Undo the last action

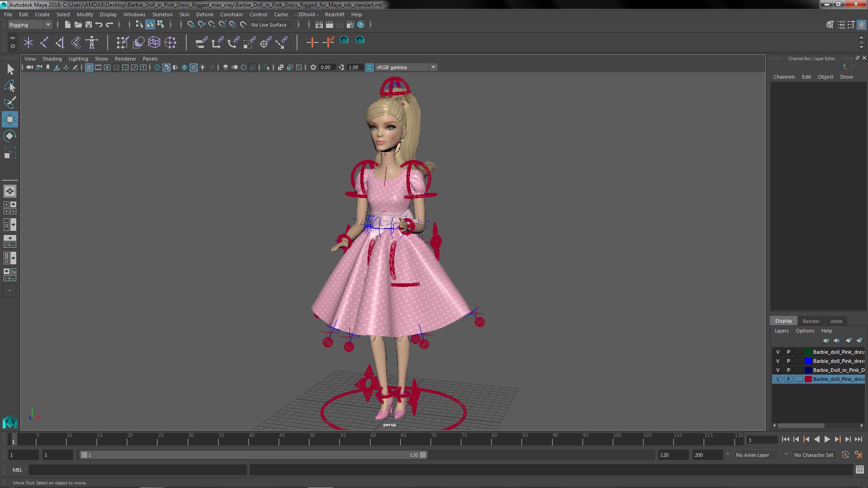tap(99, 25)
